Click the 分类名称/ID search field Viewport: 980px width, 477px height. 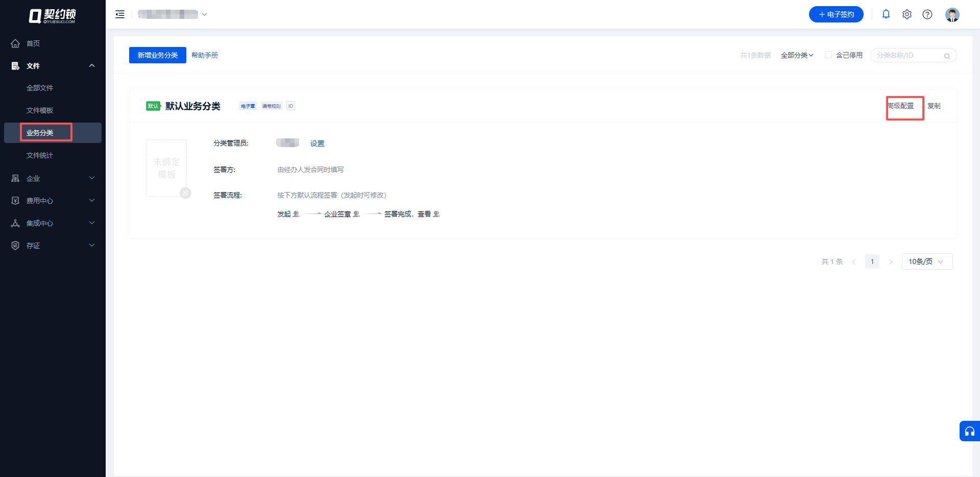[908, 55]
